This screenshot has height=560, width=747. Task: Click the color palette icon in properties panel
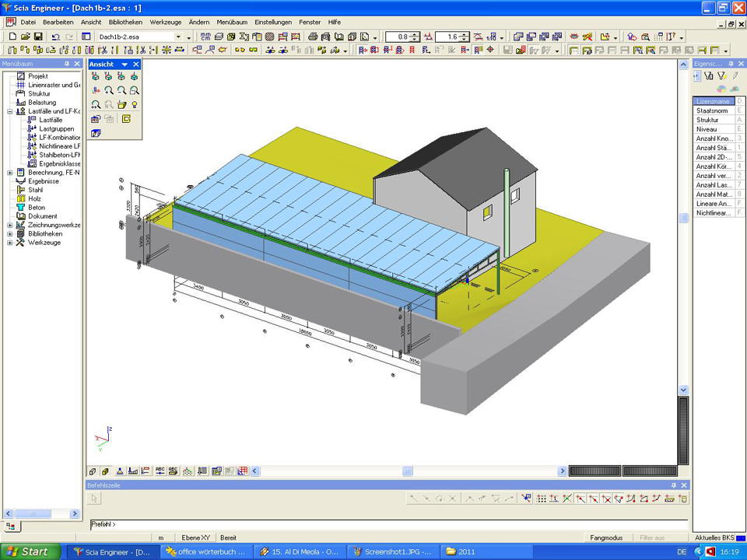coord(722,89)
